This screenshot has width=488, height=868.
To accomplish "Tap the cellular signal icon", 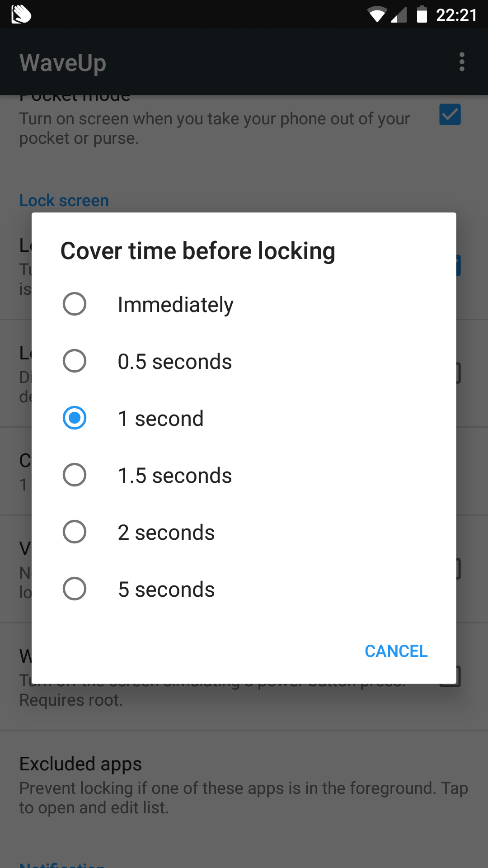I will tap(399, 15).
